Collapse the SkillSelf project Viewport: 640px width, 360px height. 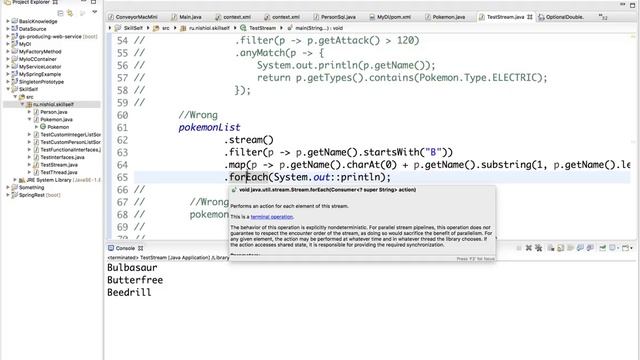click(x=8, y=89)
